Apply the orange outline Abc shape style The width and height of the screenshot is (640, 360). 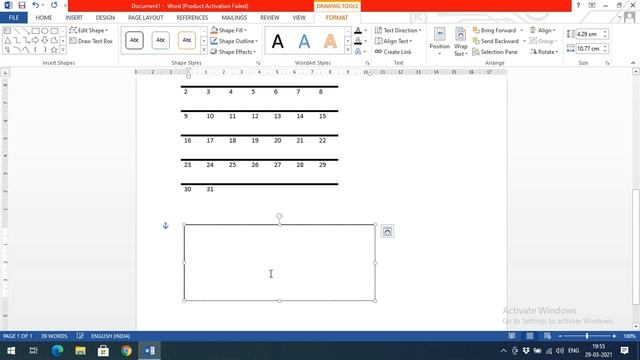(x=187, y=40)
